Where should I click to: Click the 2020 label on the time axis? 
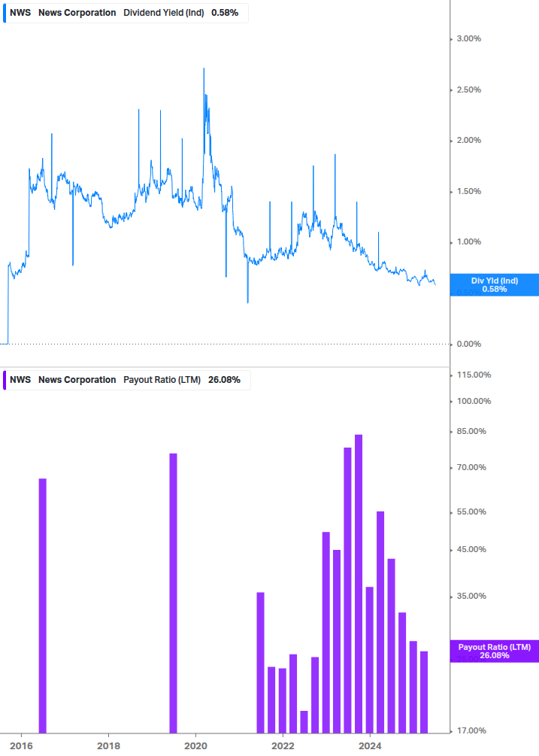click(196, 746)
